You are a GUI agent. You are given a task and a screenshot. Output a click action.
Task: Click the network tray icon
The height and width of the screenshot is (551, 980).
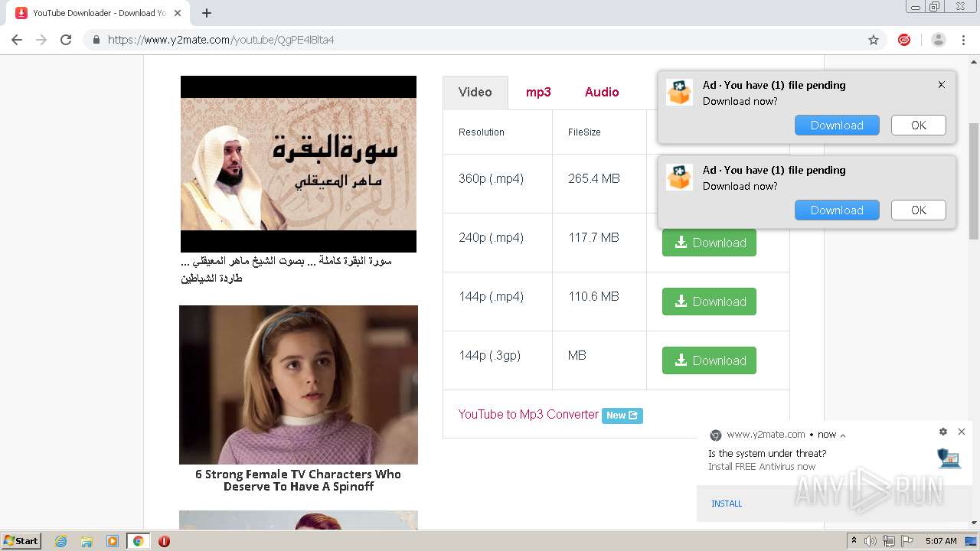pos(889,541)
